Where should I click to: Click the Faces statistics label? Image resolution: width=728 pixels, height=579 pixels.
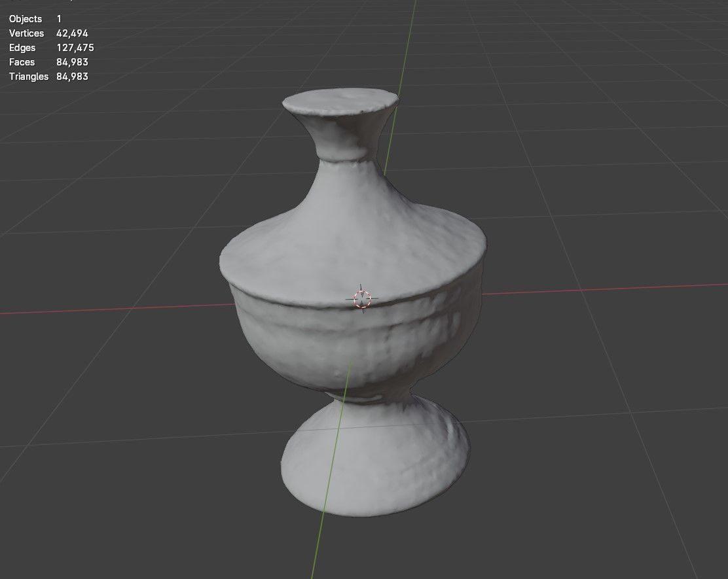[x=22, y=62]
